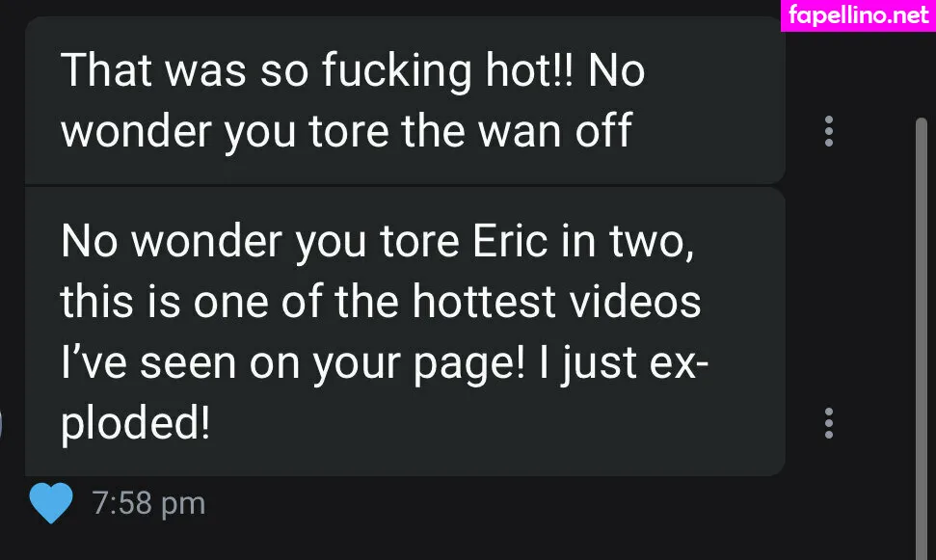This screenshot has width=936, height=560.
Task: Click the blue heart like icon
Action: pos(51,503)
